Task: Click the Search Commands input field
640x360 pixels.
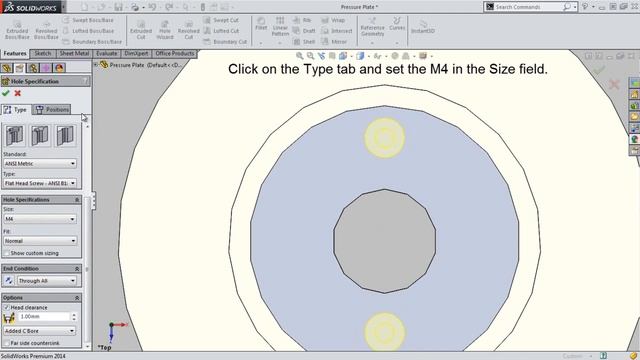Action: [x=527, y=7]
